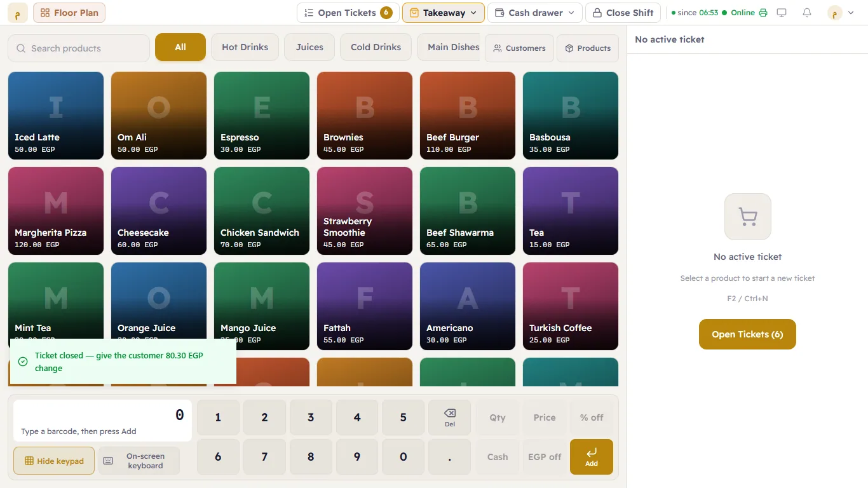The width and height of the screenshot is (868, 488).
Task: Open the customer display monitor icon
Action: [782, 13]
